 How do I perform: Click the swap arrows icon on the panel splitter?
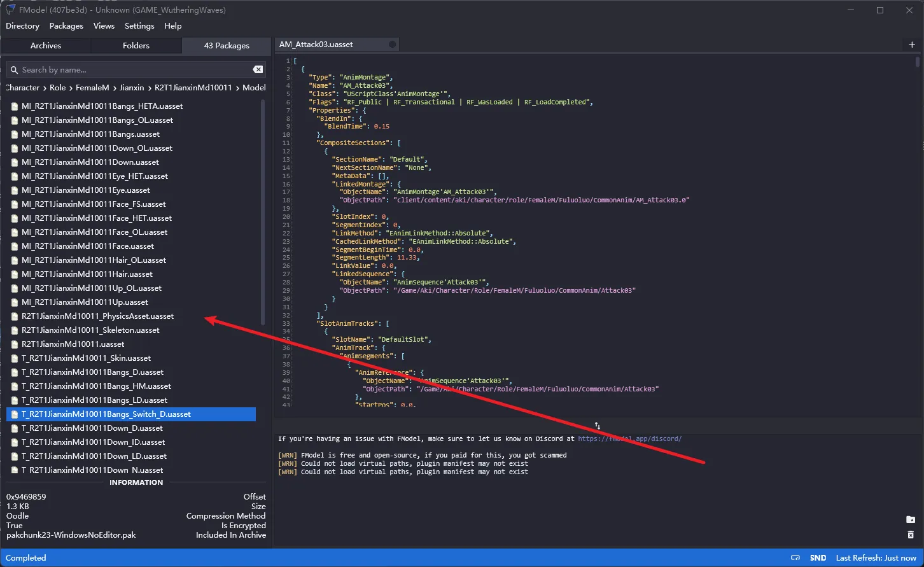point(598,426)
